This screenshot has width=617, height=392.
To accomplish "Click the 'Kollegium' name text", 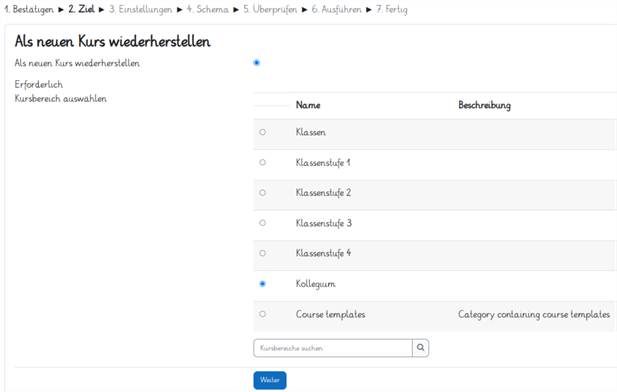I will (316, 284).
